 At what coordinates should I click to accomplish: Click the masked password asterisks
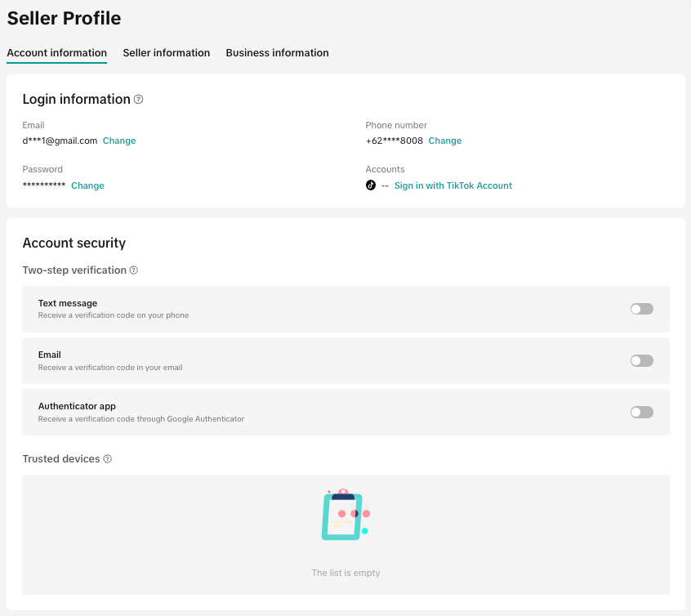tap(44, 186)
